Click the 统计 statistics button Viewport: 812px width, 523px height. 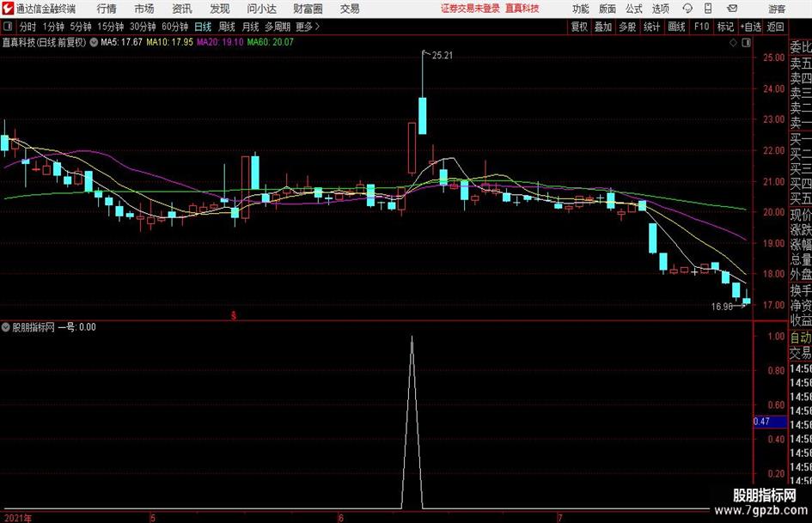point(651,27)
